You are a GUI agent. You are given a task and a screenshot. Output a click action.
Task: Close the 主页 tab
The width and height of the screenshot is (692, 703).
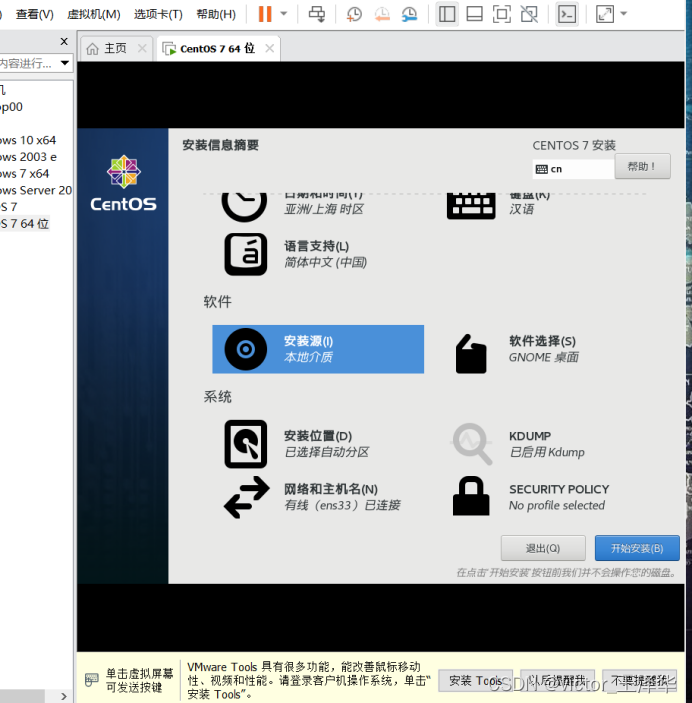142,48
